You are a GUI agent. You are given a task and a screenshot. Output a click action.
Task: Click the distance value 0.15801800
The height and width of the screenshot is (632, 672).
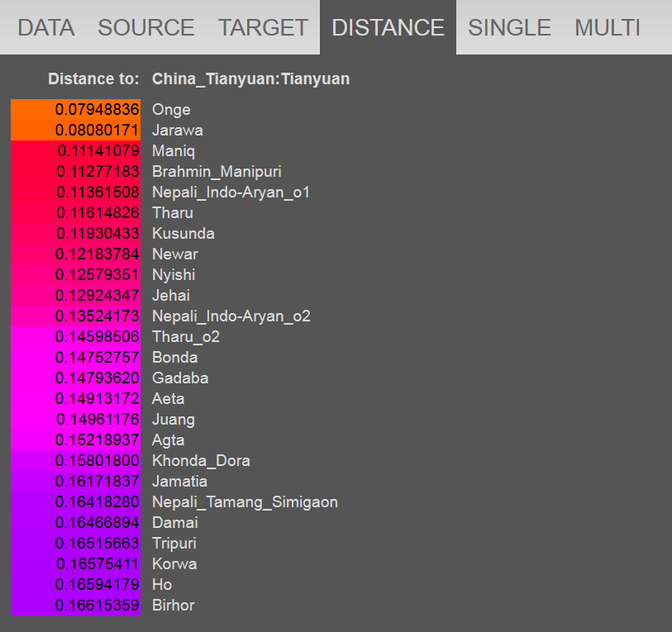point(75,461)
